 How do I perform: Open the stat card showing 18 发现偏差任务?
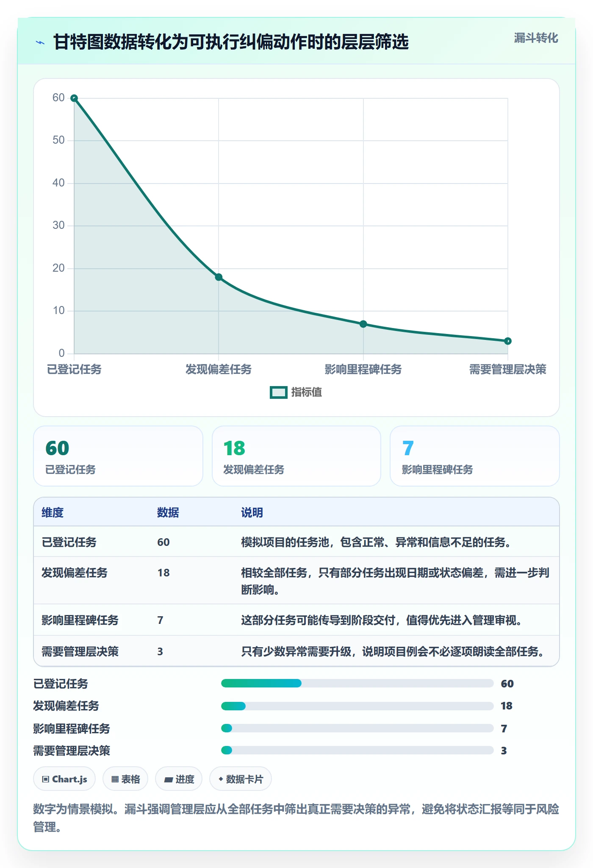[x=296, y=456]
